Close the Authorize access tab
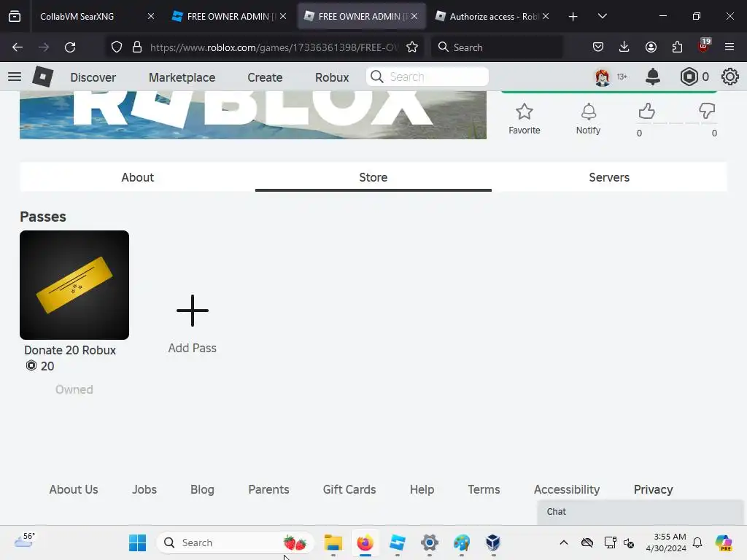 click(546, 16)
